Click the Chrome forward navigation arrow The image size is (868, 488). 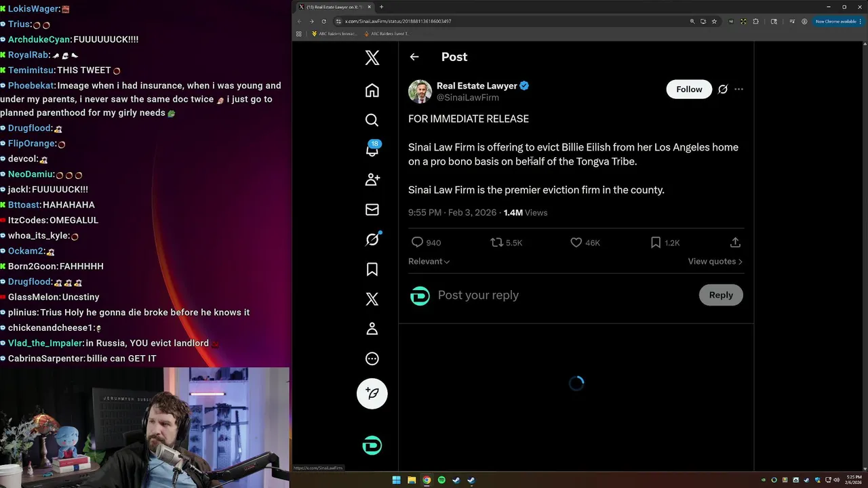(x=312, y=21)
